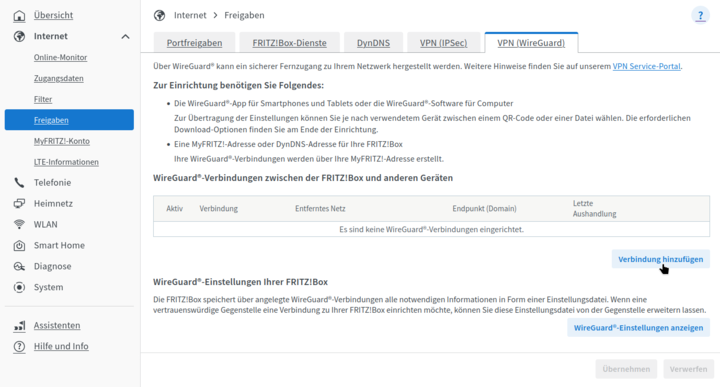Follow the VPN Service-Portal link
Screen dimensions: 720x387
[647, 66]
